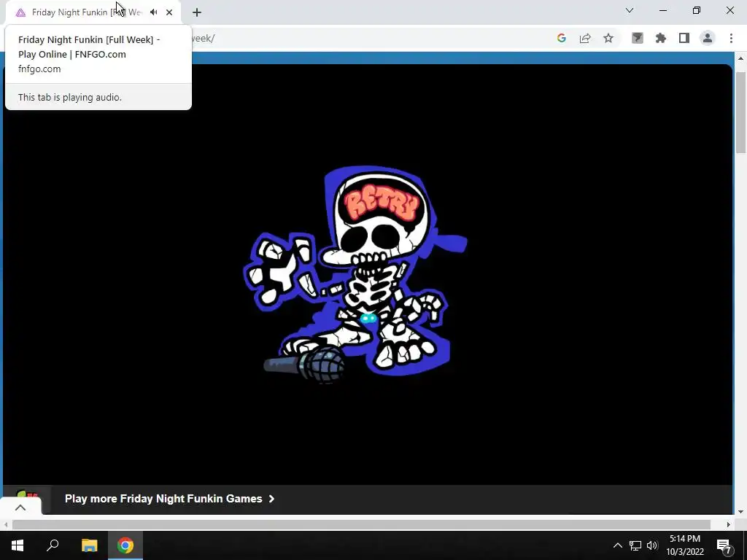Open File Explorer from the taskbar
The height and width of the screenshot is (560, 747).
pos(89,545)
